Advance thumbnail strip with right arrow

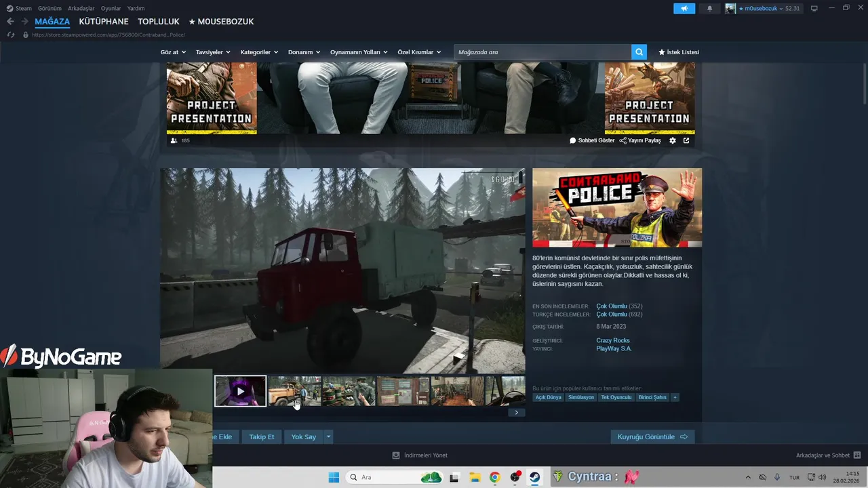(516, 412)
